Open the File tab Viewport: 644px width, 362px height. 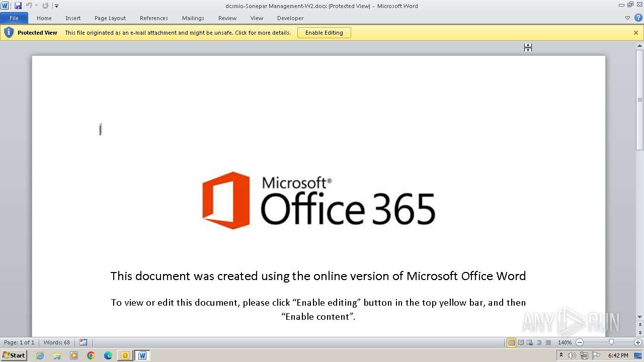pos(14,18)
